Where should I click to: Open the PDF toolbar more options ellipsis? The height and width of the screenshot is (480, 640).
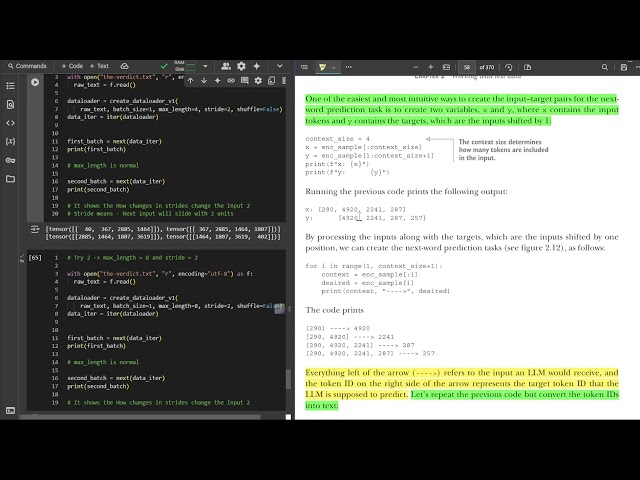(x=349, y=67)
